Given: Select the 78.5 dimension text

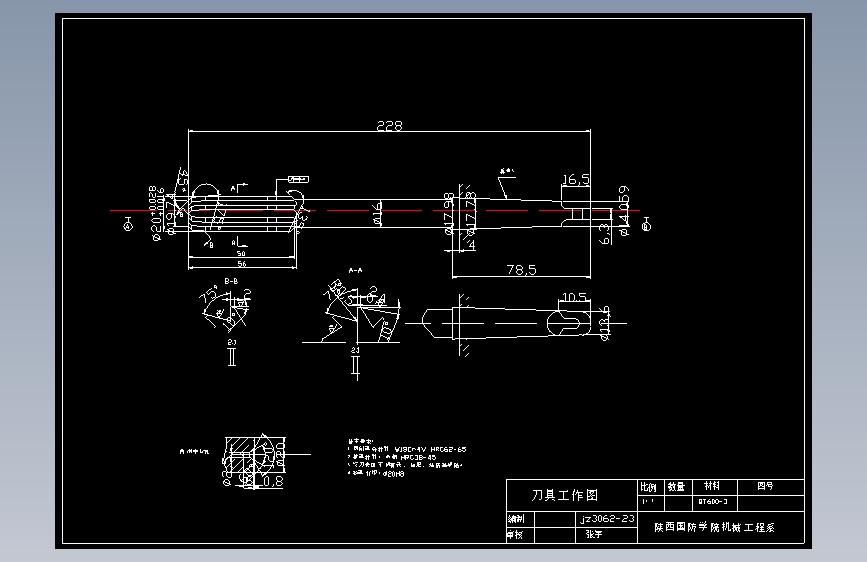Looking at the screenshot, I should (x=521, y=269).
